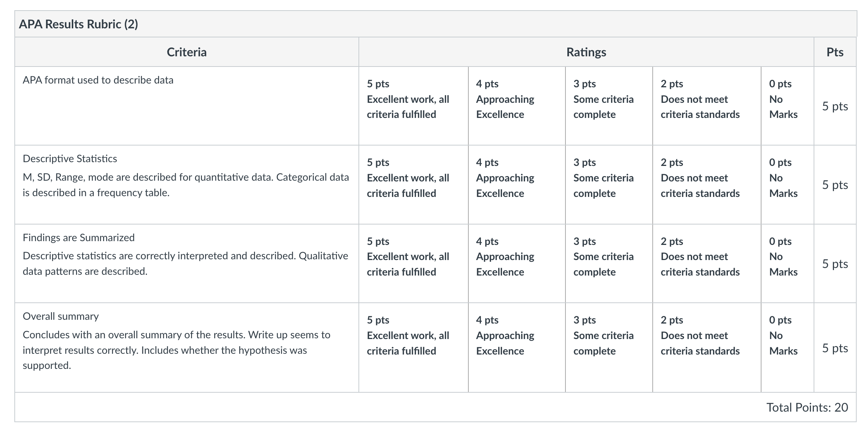
Task: Select 4 pts Approaching Excellence for APA format
Action: click(517, 106)
